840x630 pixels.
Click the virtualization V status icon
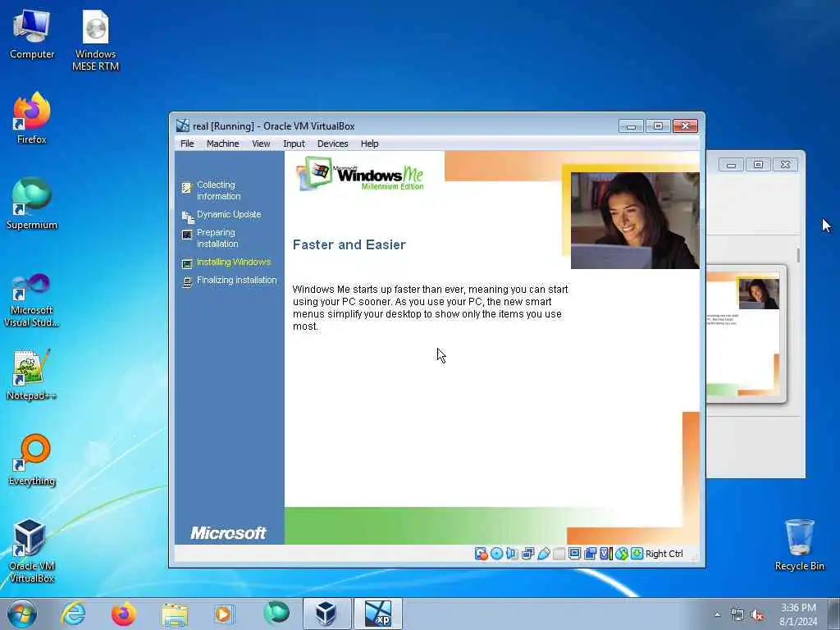pyautogui.click(x=606, y=554)
